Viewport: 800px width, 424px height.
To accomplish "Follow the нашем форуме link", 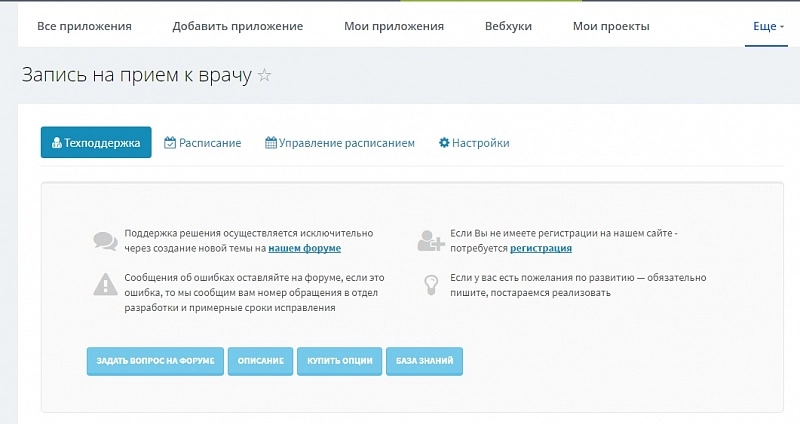I will (x=304, y=248).
